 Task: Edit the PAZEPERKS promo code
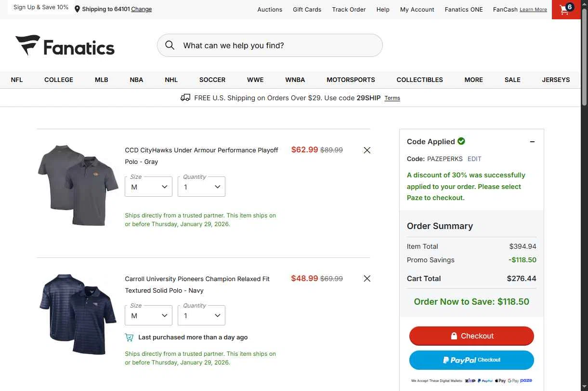474,159
